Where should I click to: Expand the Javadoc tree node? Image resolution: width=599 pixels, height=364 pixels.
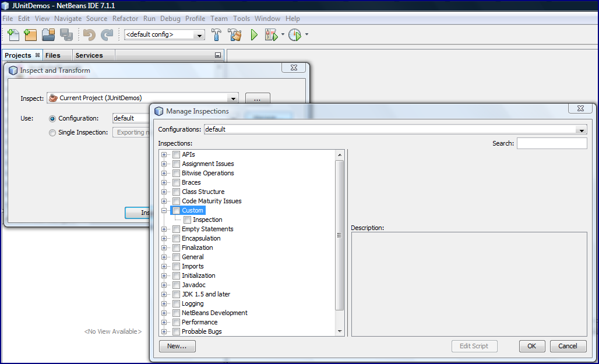click(164, 285)
